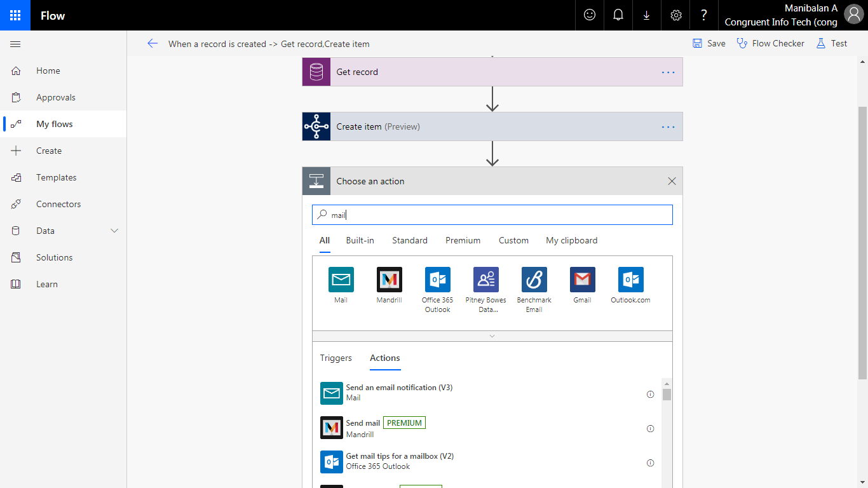Click the Create item step icon
Viewport: 868px width, 488px height.
coord(316,126)
